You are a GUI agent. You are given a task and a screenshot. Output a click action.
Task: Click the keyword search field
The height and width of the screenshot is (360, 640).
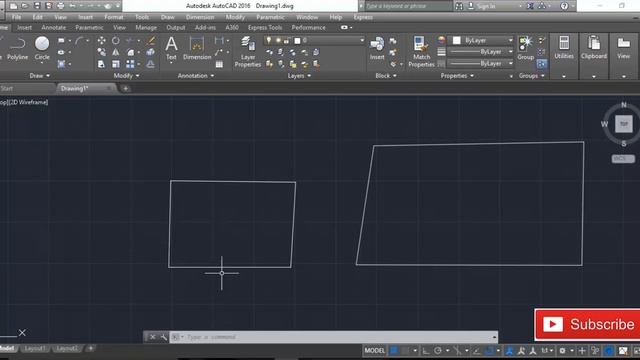(x=408, y=6)
